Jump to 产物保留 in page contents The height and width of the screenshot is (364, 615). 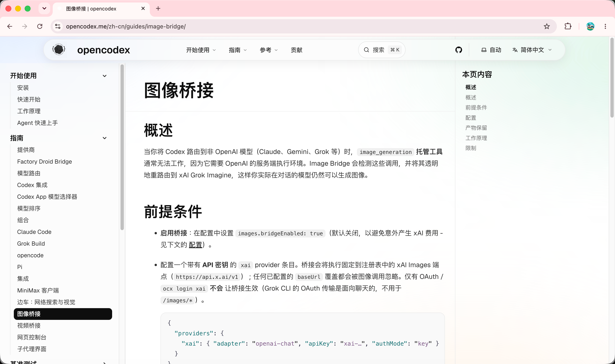pos(476,128)
